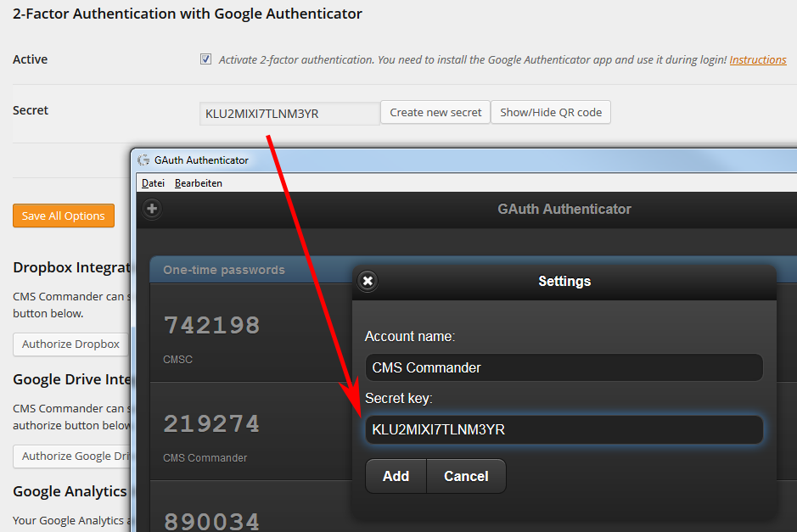Click the One-time passwords header

[223, 270]
